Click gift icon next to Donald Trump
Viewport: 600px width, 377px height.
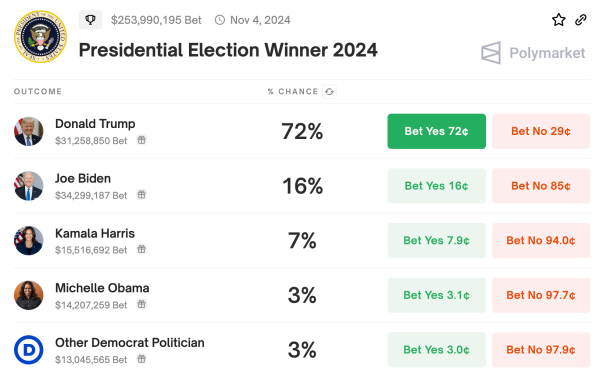[x=142, y=140]
